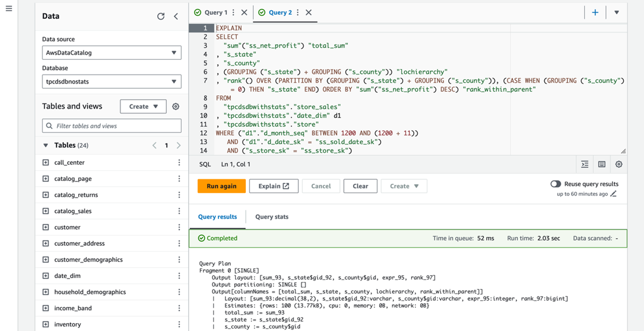
Task: Switch to the Query stats tab
Action: click(x=272, y=217)
